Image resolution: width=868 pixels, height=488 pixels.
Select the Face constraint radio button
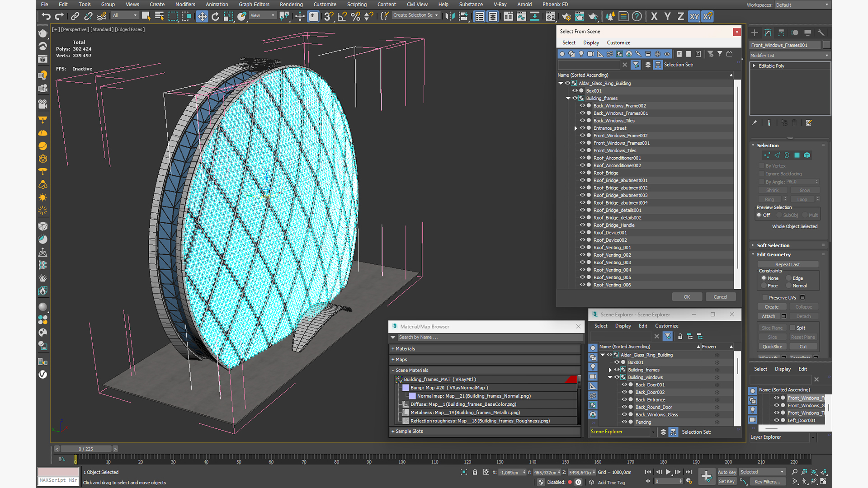click(764, 286)
